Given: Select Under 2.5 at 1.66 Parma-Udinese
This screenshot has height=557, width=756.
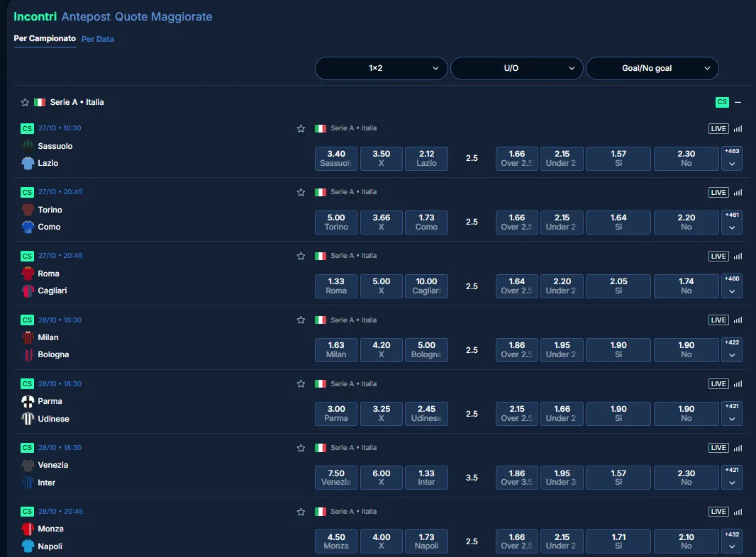Looking at the screenshot, I should tap(562, 414).
